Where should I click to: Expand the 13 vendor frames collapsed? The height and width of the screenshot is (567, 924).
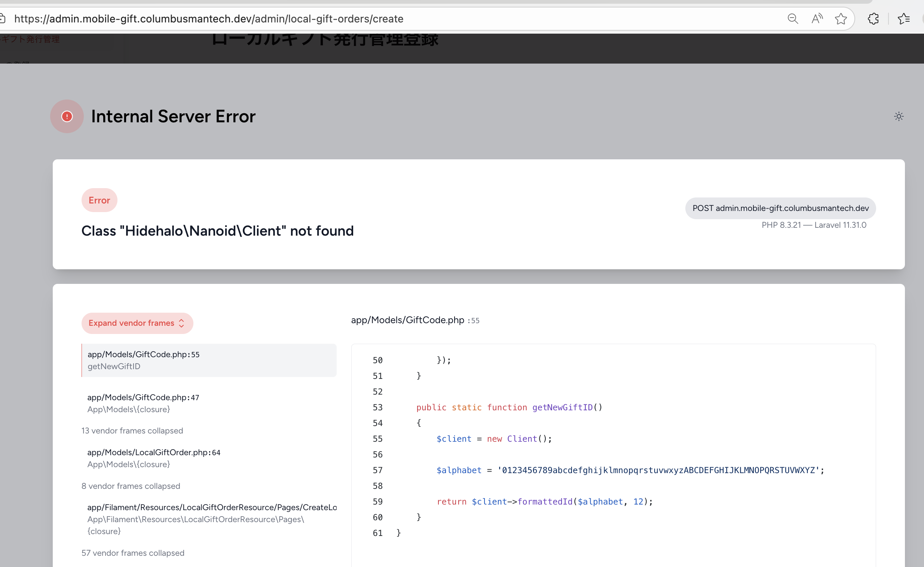[132, 430]
